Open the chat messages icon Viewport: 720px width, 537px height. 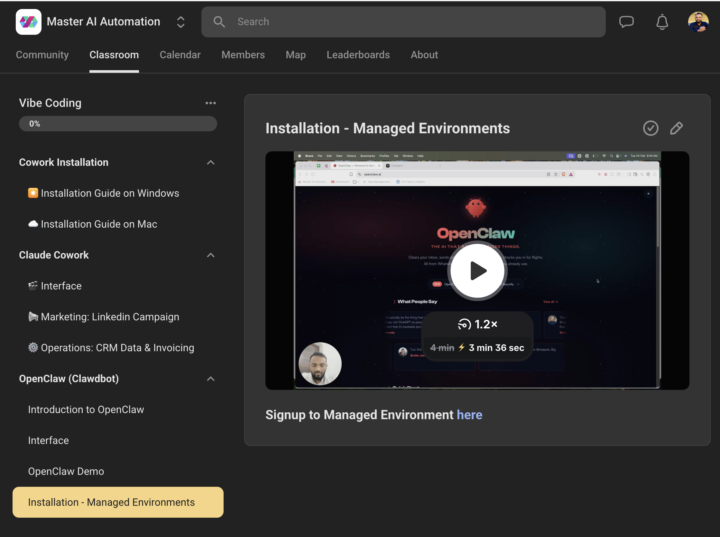[626, 22]
